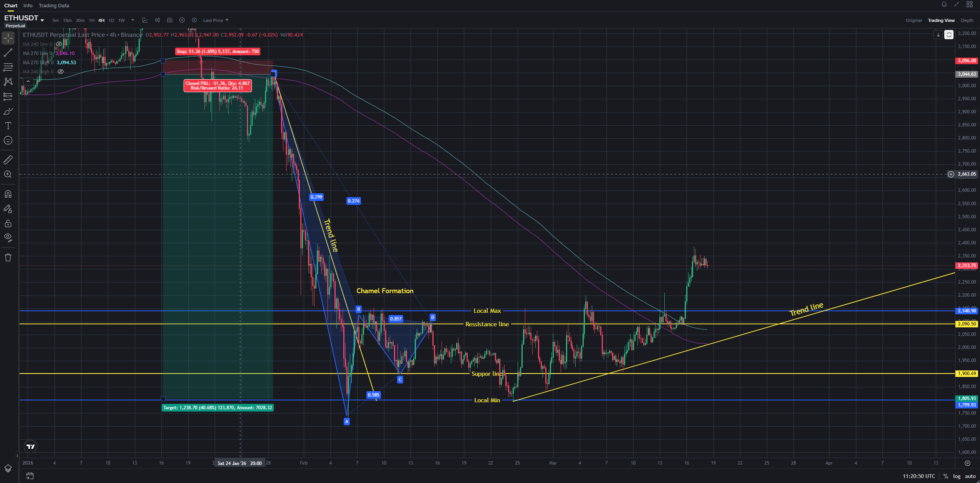The image size is (980, 483).
Task: Switch to Depth chart view
Action: (967, 20)
